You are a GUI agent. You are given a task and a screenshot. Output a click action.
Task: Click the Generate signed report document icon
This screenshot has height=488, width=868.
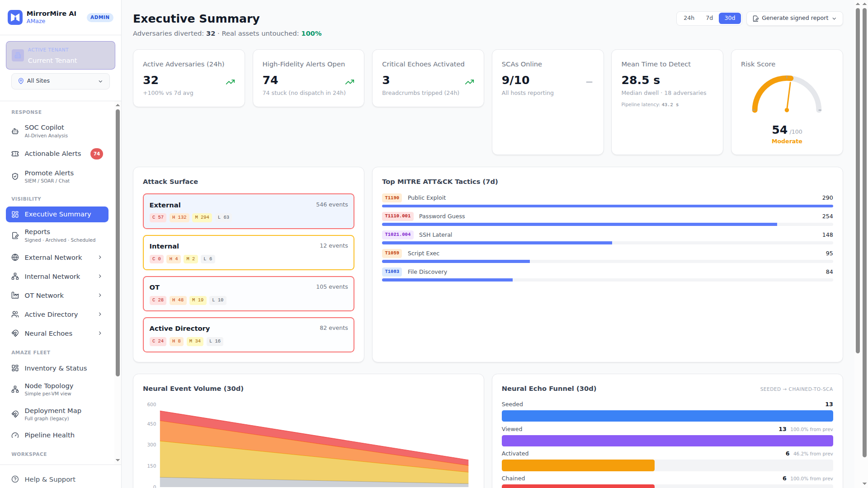tap(755, 19)
